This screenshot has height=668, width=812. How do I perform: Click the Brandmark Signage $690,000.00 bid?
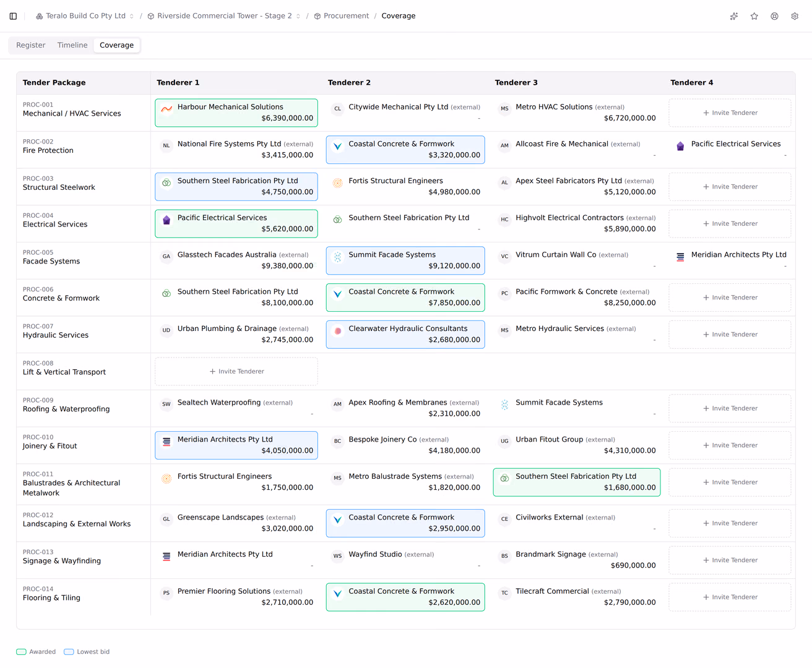click(577, 560)
